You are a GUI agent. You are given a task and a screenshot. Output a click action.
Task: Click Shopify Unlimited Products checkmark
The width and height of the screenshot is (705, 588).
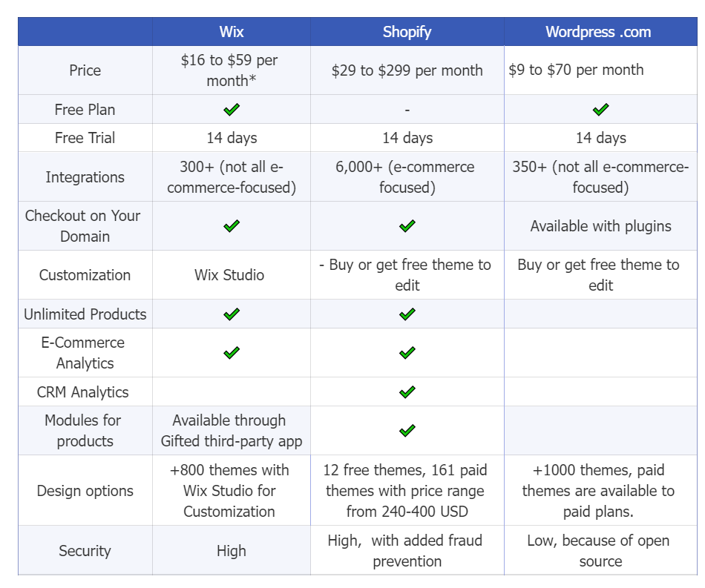(407, 314)
